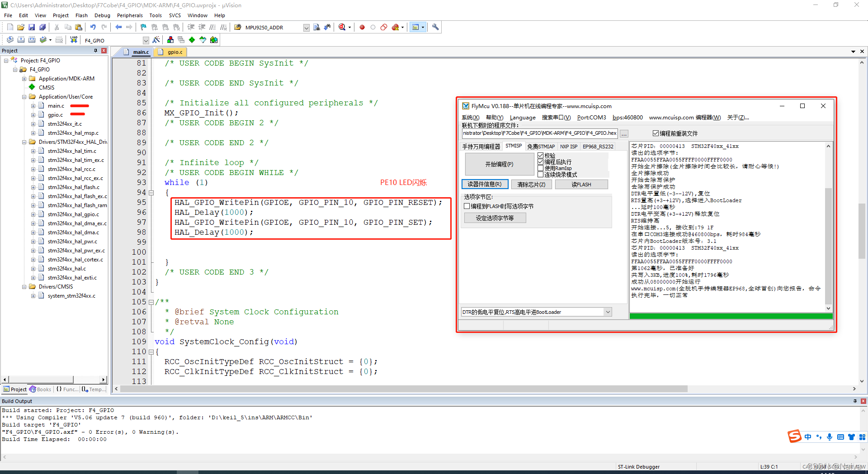The image size is (868, 474).
Task: Uncheck the 校验 verify checkbox
Action: click(x=541, y=155)
